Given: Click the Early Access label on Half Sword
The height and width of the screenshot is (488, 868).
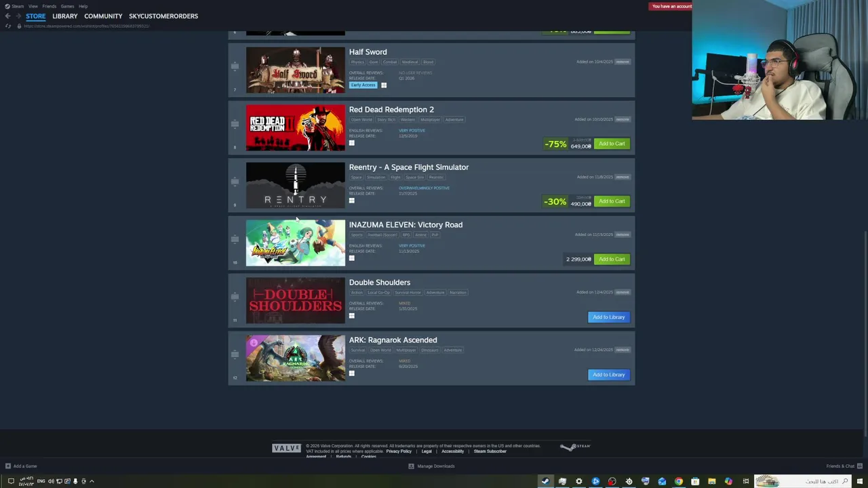Looking at the screenshot, I should point(363,85).
